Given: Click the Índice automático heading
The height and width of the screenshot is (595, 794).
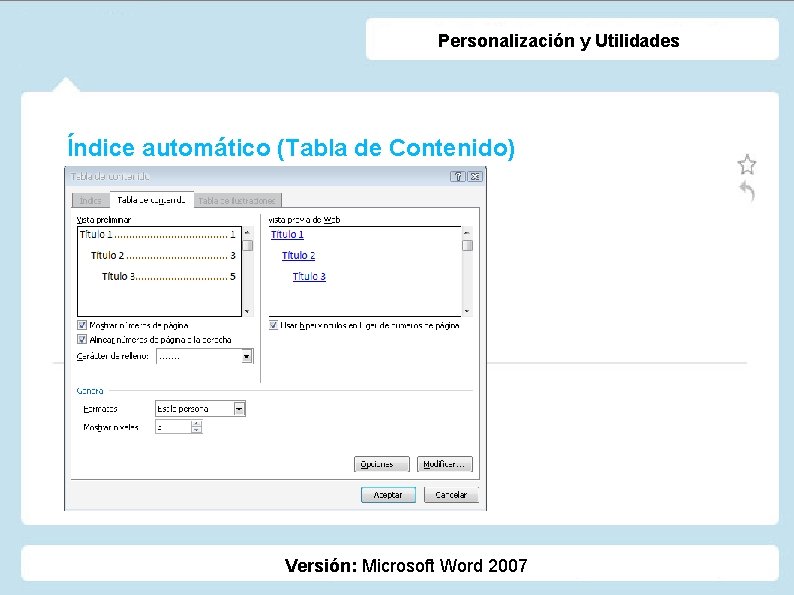Looking at the screenshot, I should click(291, 148).
